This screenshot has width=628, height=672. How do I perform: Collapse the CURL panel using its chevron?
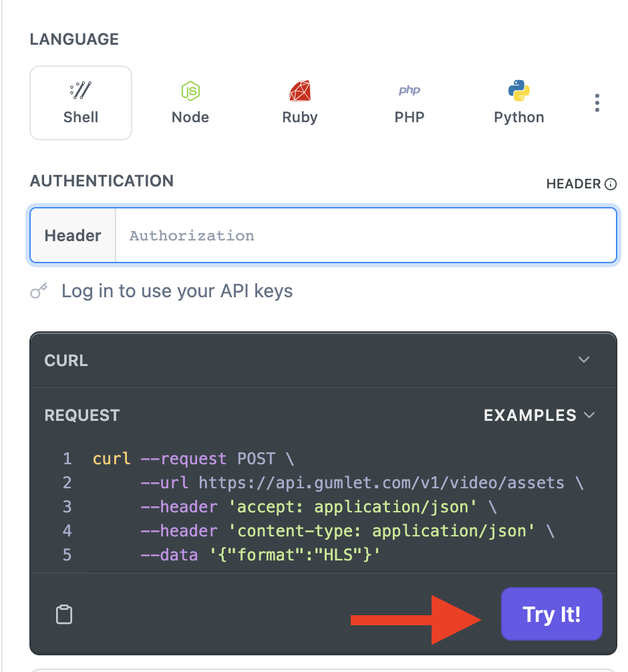pos(584,360)
